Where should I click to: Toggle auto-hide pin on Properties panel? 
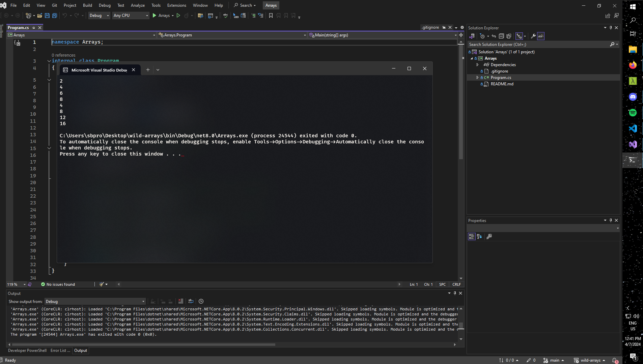611,220
